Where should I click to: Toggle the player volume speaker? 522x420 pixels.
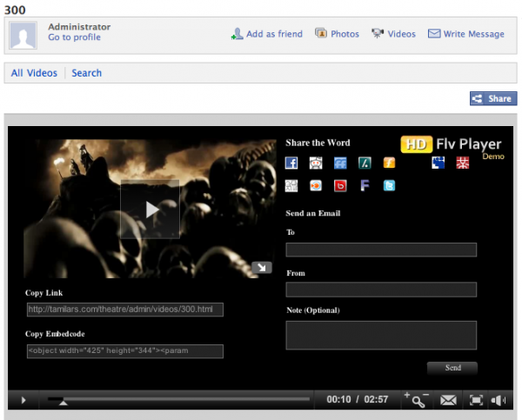click(499, 400)
